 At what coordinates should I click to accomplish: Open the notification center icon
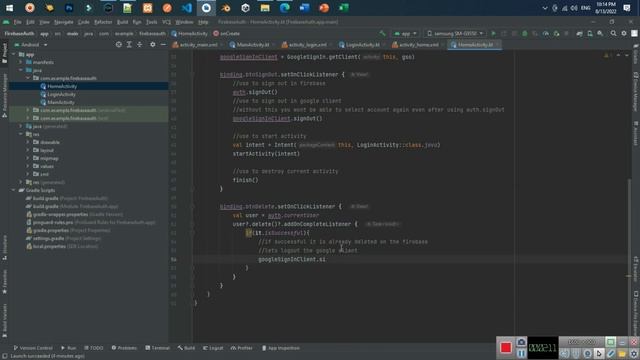[x=627, y=8]
